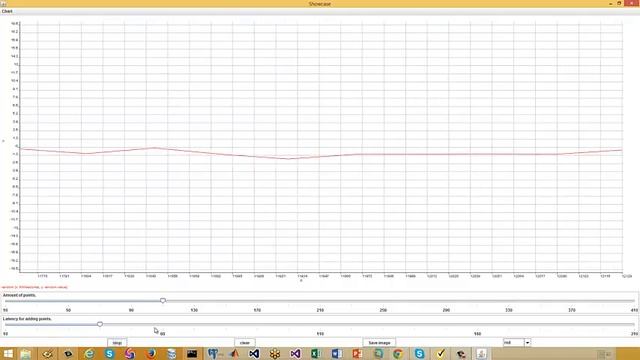Expand the null combo box arrow

click(x=527, y=343)
